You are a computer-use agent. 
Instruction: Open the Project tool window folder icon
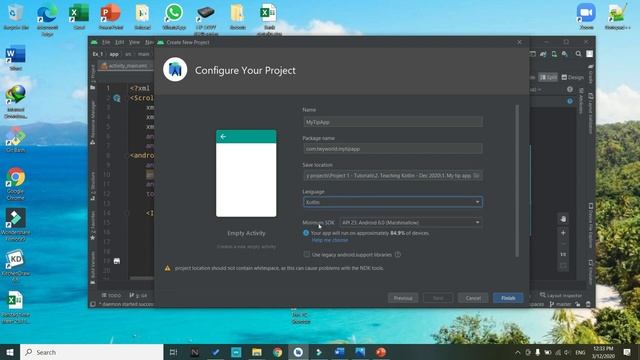pyautogui.click(x=93, y=87)
